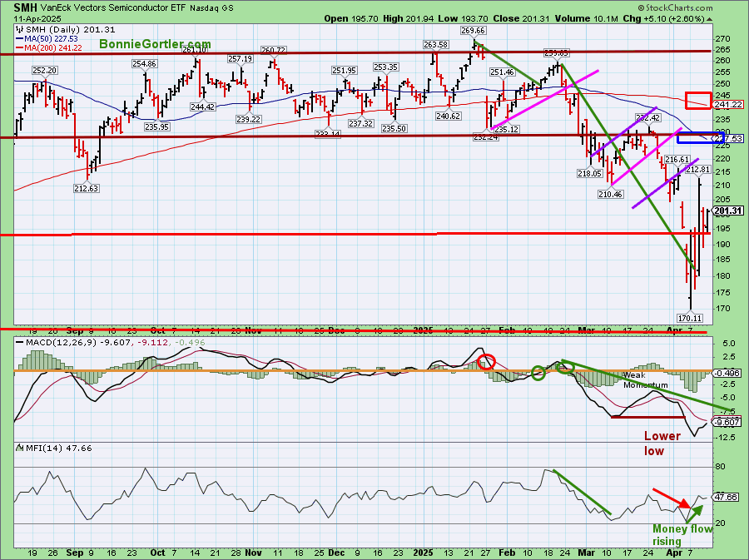Click the MA(50) 227.53 legend entry
Screen dimensions: 749x560
[x=46, y=38]
